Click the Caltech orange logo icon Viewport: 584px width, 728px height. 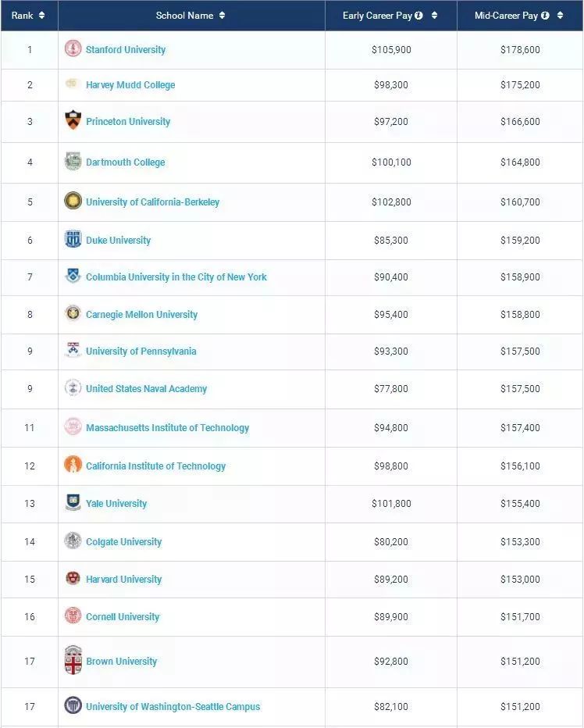click(x=73, y=465)
